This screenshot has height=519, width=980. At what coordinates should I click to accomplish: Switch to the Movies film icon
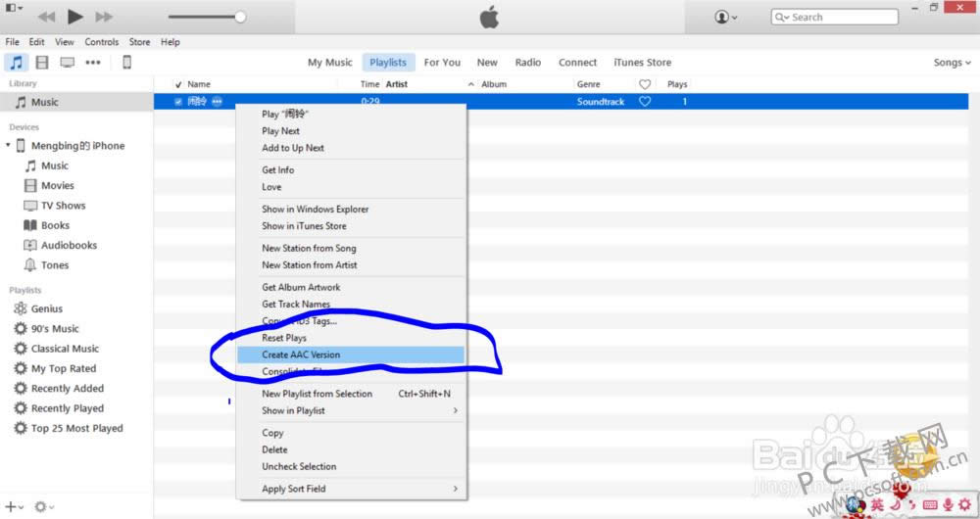pos(41,63)
